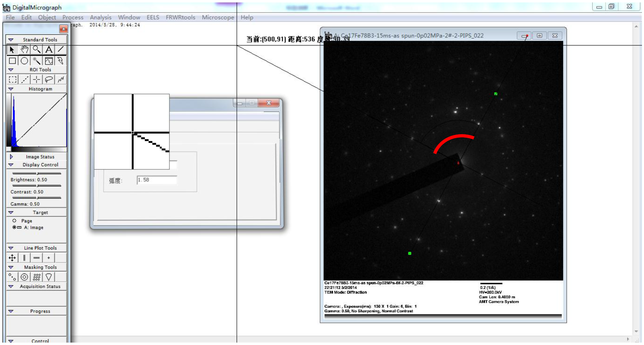Choose the lasso freehand ROI tool

(x=49, y=80)
